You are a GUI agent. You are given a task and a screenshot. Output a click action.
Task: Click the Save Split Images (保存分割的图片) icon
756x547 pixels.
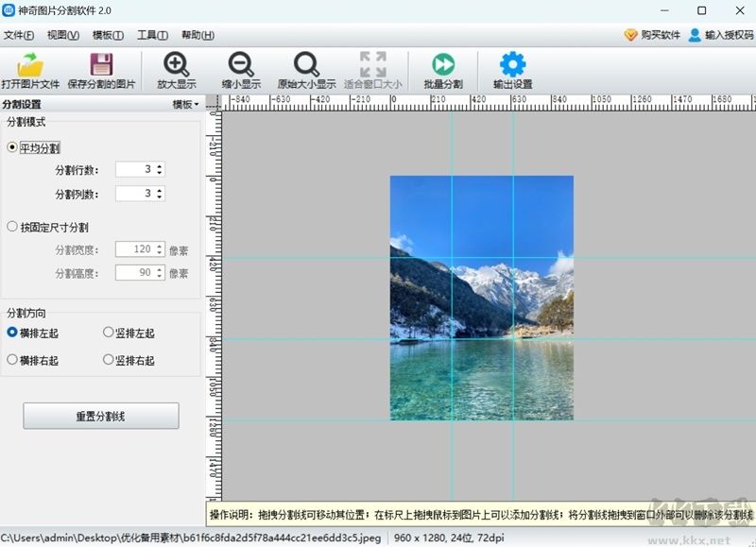[x=101, y=64]
